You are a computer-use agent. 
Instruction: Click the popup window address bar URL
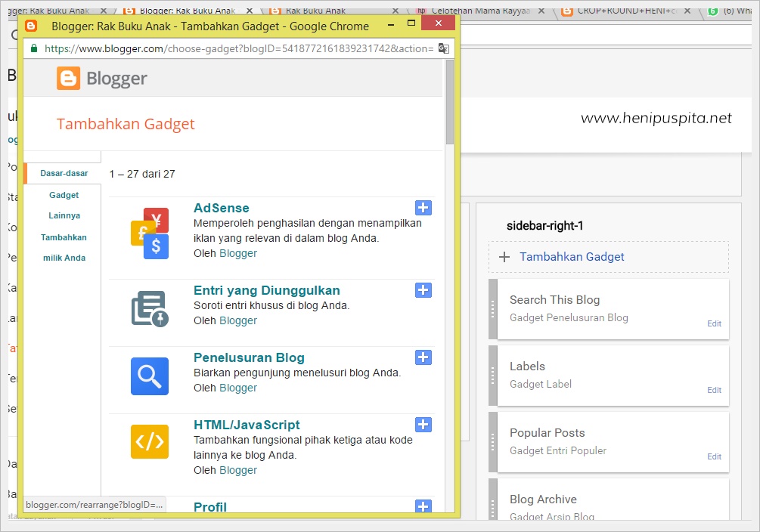point(239,48)
